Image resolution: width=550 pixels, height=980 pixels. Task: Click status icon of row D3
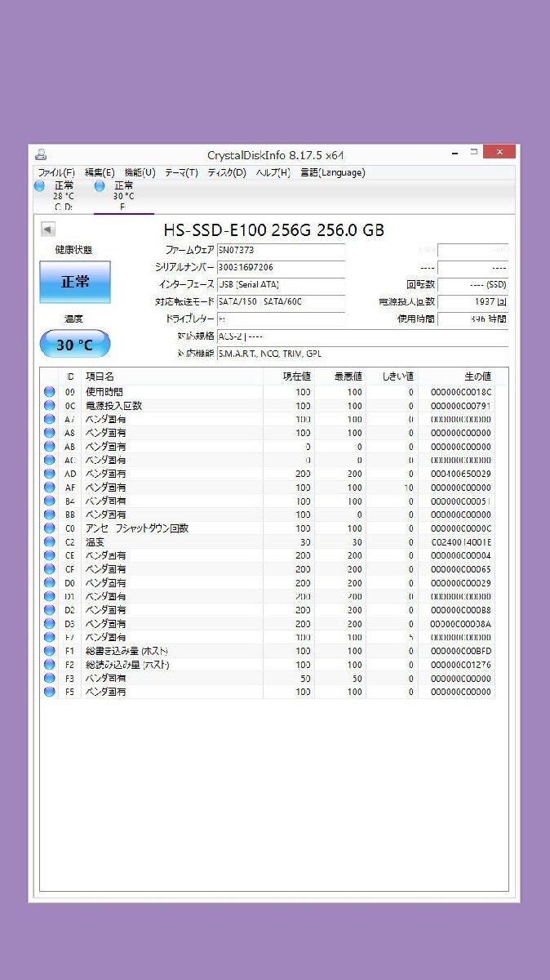(x=50, y=624)
